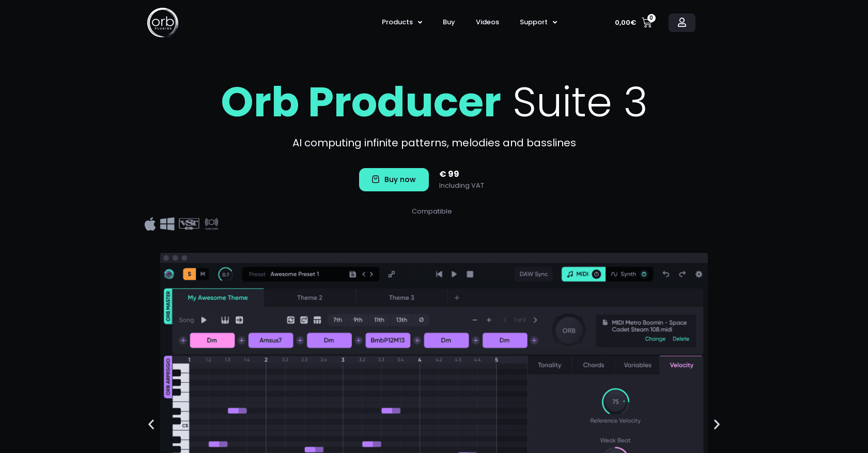Toggle the MIDI output power button
The width and height of the screenshot is (868, 453).
click(596, 274)
